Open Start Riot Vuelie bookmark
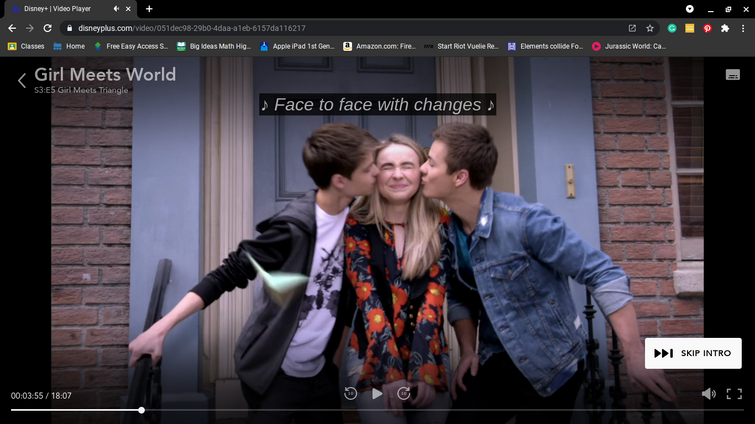Viewport: 755px width, 424px height. pos(461,46)
